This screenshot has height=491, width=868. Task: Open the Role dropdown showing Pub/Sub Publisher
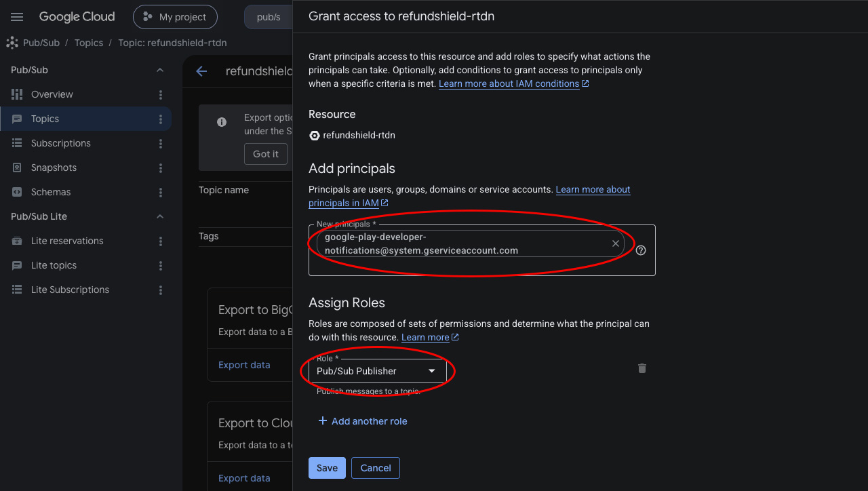378,371
